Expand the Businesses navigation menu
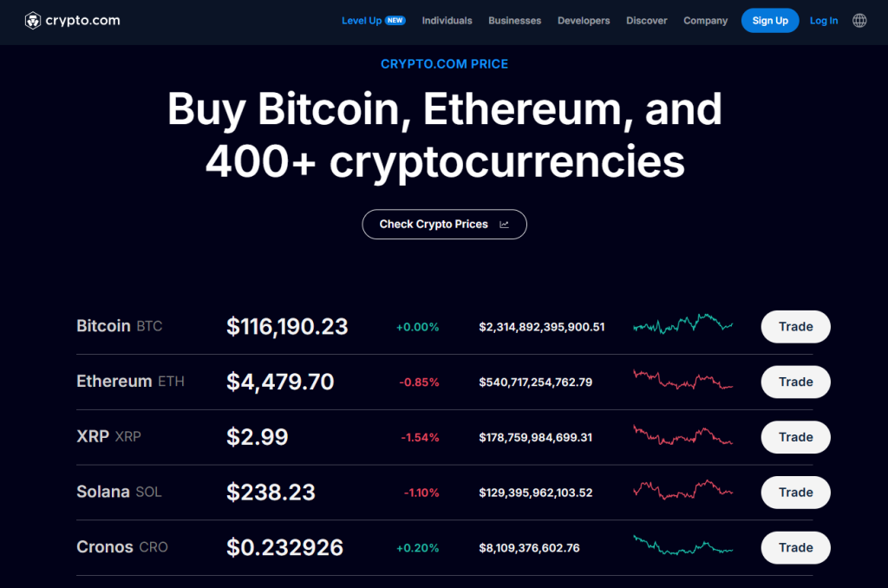The width and height of the screenshot is (888, 588). pos(514,21)
